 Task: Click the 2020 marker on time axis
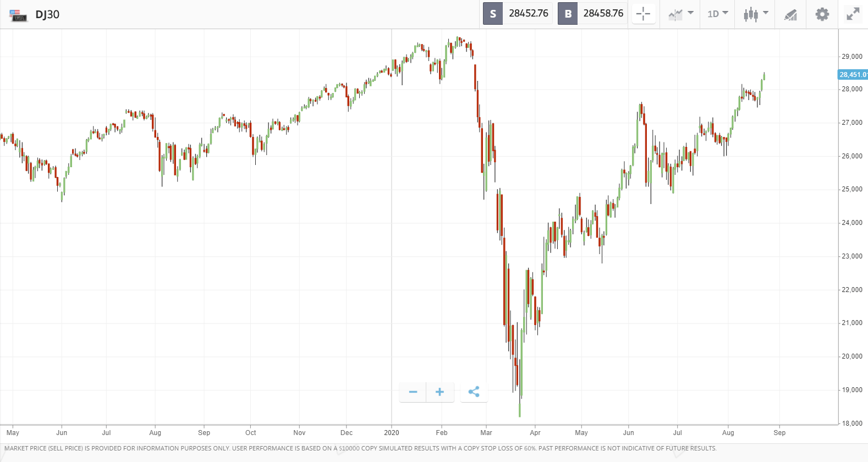point(392,433)
